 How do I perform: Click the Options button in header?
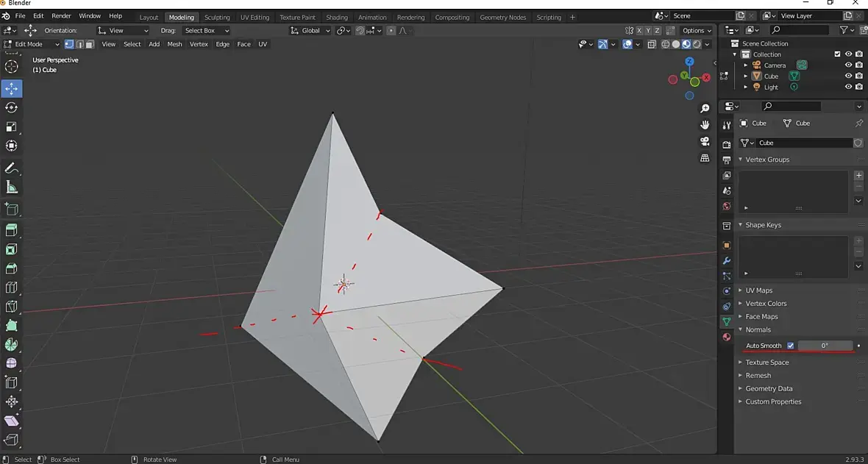point(697,30)
